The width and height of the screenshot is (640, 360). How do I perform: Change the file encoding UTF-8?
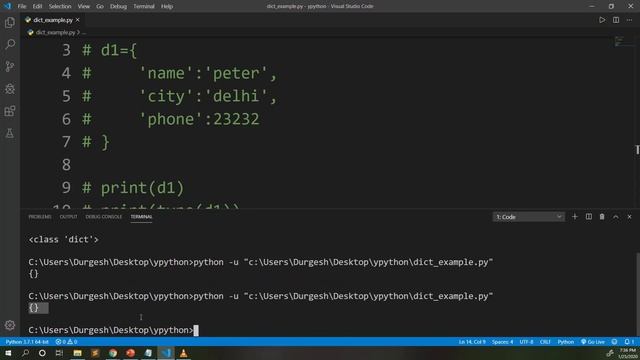526,342
